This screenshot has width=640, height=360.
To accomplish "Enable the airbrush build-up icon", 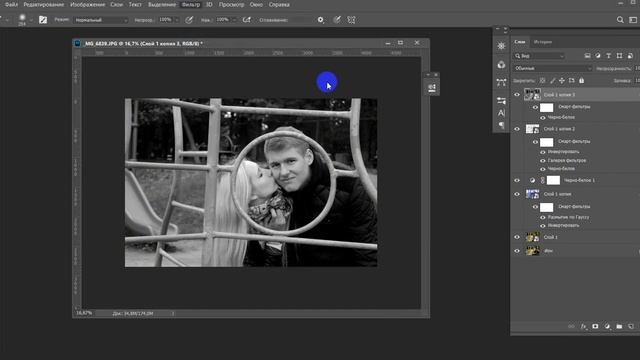I will point(247,20).
